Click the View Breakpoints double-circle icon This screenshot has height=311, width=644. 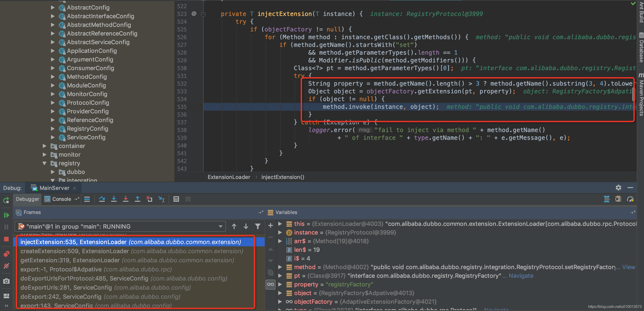6,254
